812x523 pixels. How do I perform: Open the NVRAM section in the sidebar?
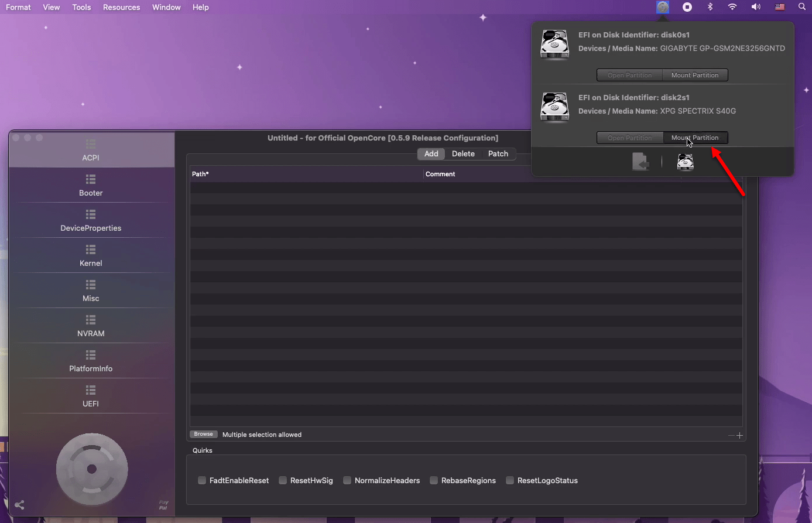click(x=91, y=326)
